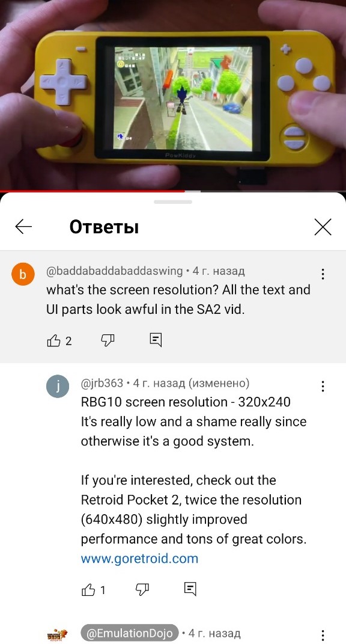The image size is (346, 644).
Task: Open the @jrb363 username profile
Action: [x=102, y=383]
